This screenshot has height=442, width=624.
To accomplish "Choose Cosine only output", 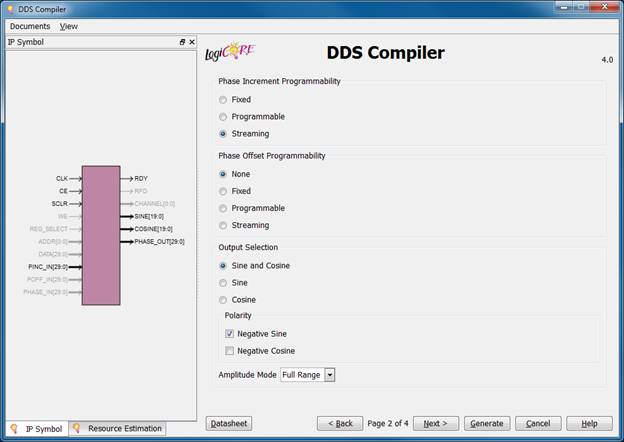I will pos(223,300).
